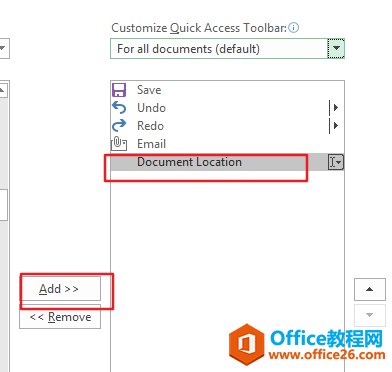This screenshot has width=392, height=372.
Task: Click the left list scrollbar up arrow
Action: coord(3,90)
